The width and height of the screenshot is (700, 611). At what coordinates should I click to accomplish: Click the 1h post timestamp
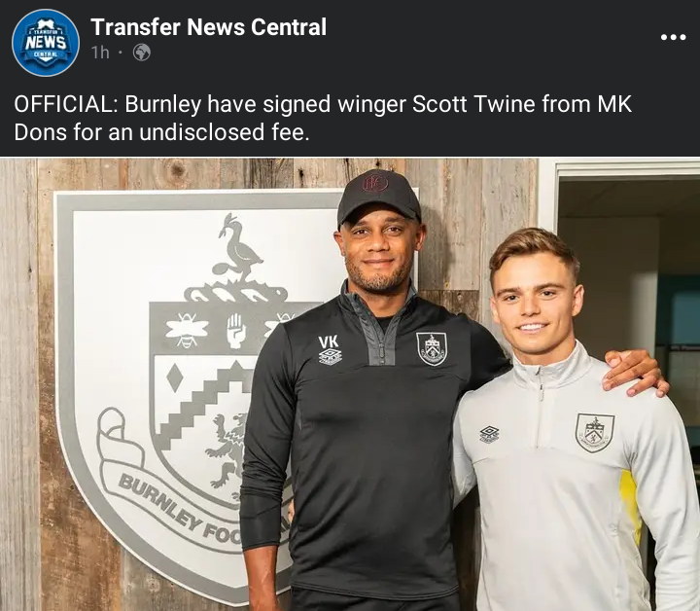point(100,53)
